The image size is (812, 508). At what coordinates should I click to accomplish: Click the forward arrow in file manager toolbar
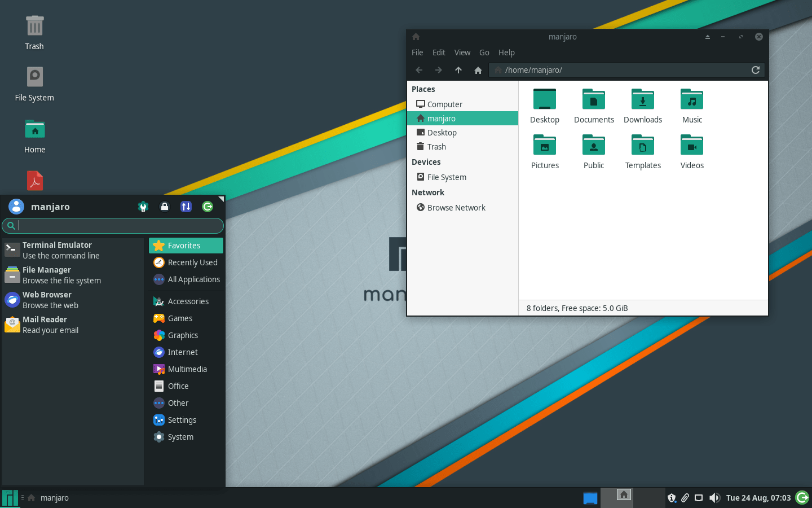coord(439,70)
